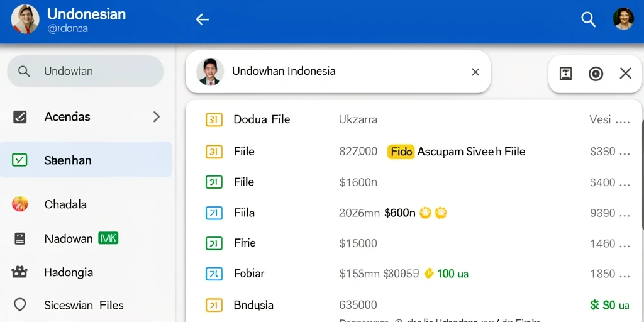Click yellow icon for Bndusia row
644x322 pixels.
(214, 305)
